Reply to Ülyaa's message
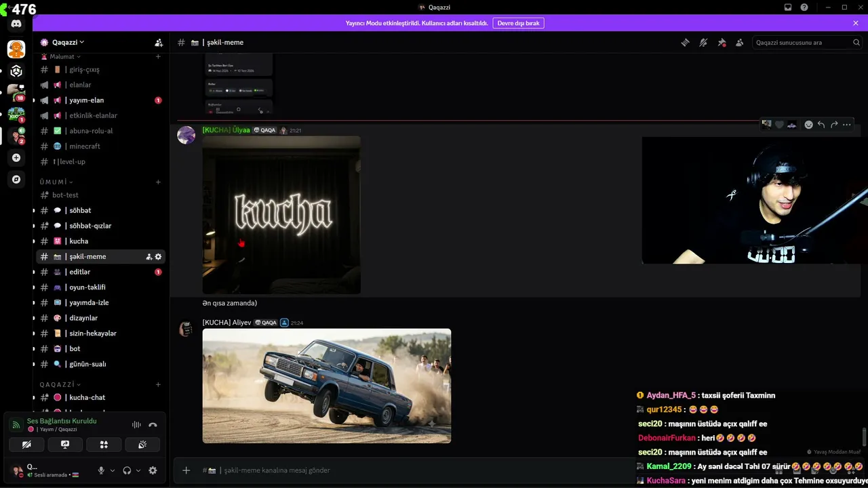This screenshot has height=488, width=868. point(821,125)
